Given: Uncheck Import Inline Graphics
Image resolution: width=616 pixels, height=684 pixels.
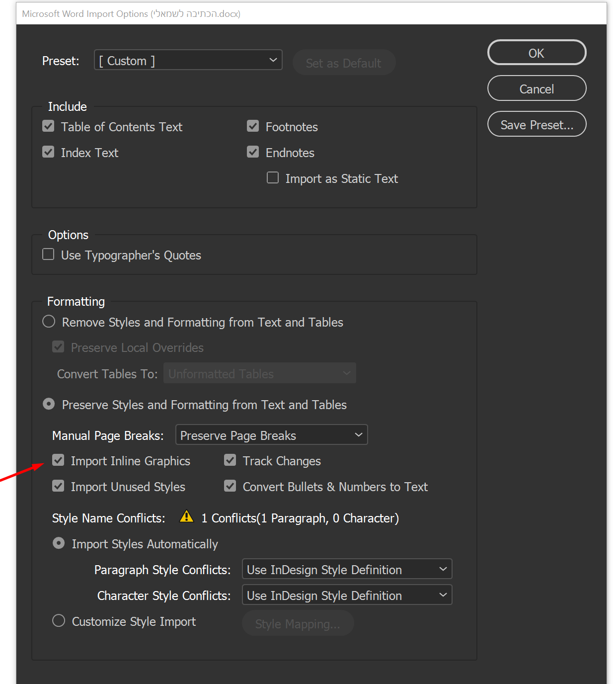Looking at the screenshot, I should point(58,460).
